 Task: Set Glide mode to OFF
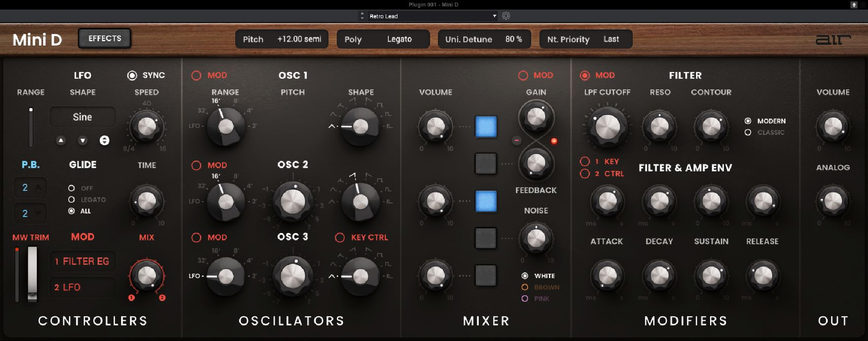[x=72, y=188]
